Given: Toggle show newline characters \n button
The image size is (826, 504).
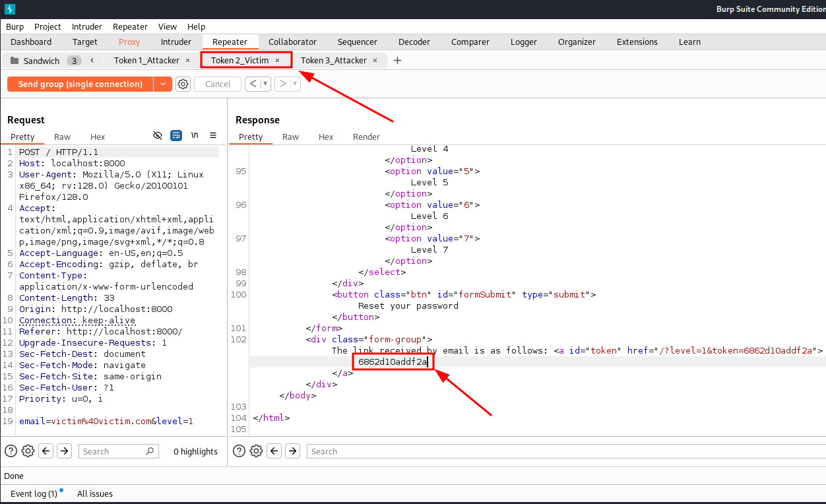Looking at the screenshot, I should pyautogui.click(x=195, y=135).
